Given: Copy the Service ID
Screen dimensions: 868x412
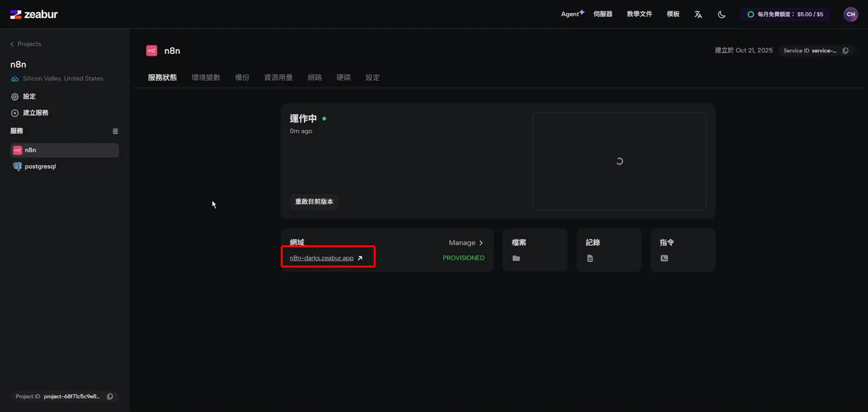Looking at the screenshot, I should coord(845,51).
